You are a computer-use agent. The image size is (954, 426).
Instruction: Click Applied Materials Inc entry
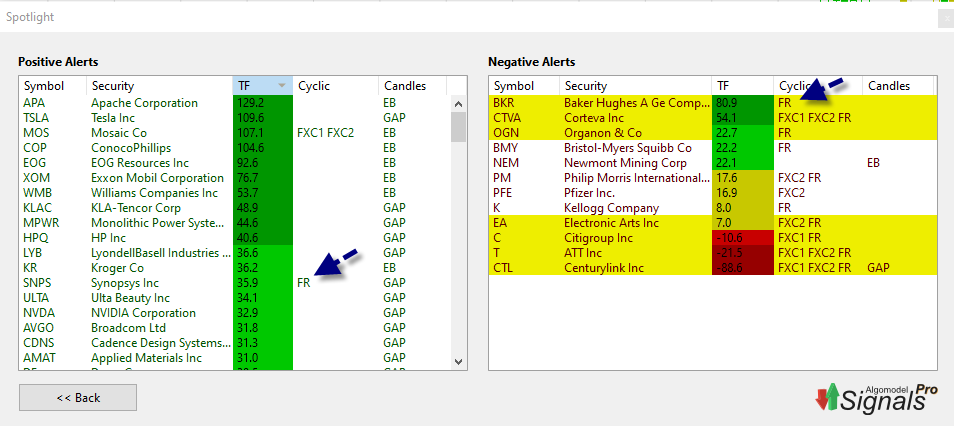[x=147, y=358]
